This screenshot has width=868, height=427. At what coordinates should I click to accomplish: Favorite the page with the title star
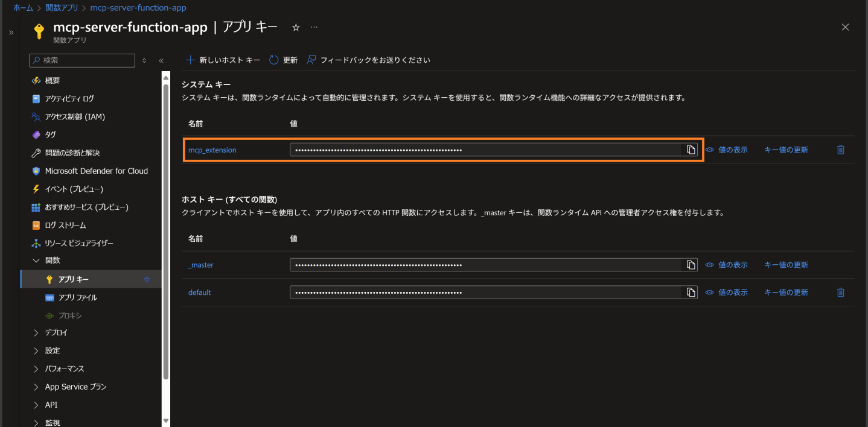pyautogui.click(x=296, y=27)
